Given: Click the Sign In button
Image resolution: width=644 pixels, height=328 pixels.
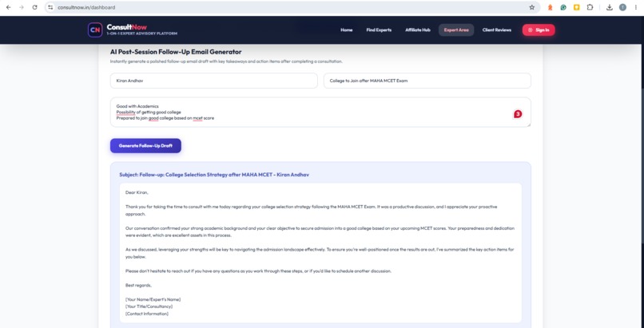Looking at the screenshot, I should coord(539,30).
